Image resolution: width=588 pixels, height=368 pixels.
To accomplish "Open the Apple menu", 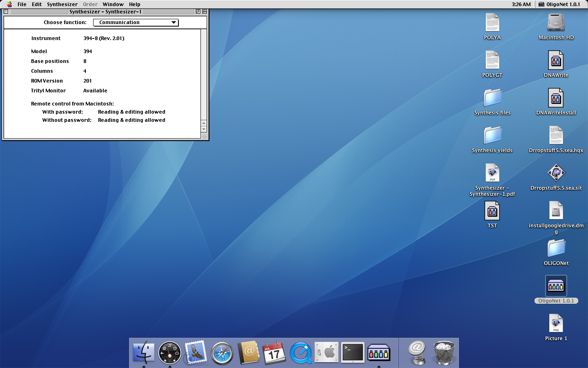I will [x=9, y=4].
